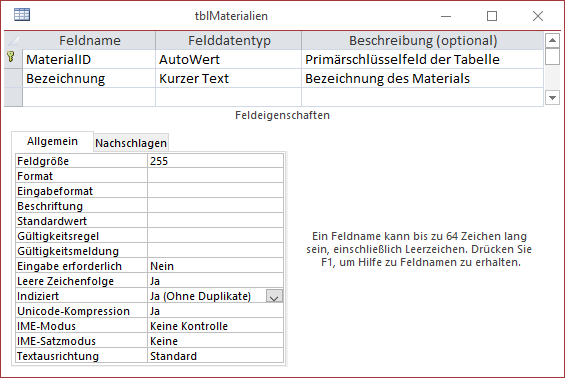The height and width of the screenshot is (378, 565).
Task: Click the AutoWert data type cell
Action: [x=228, y=59]
